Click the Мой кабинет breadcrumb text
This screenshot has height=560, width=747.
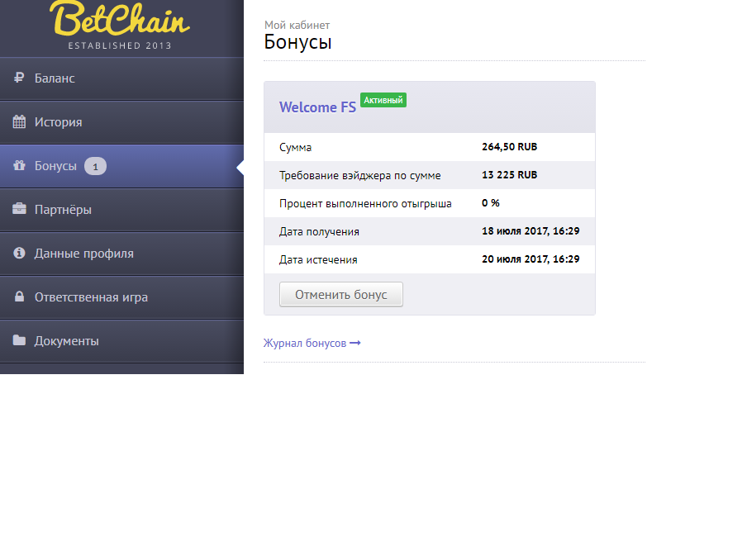297,26
